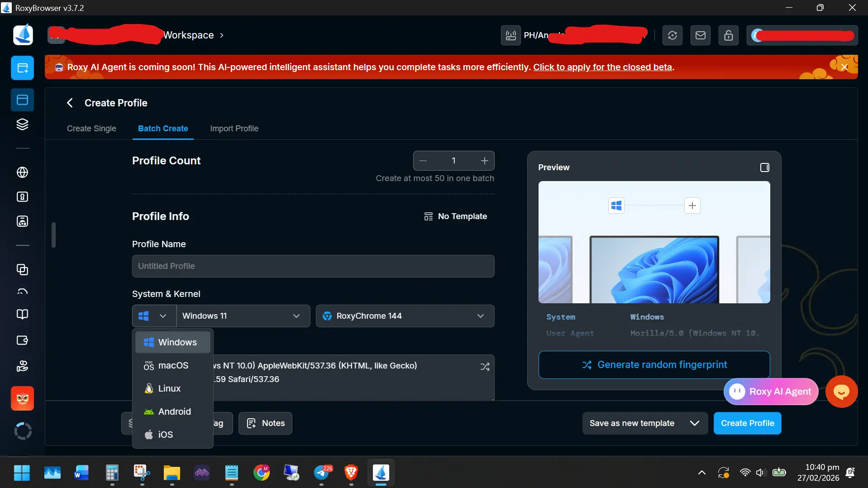Expand the Preview panel with square icon

765,167
